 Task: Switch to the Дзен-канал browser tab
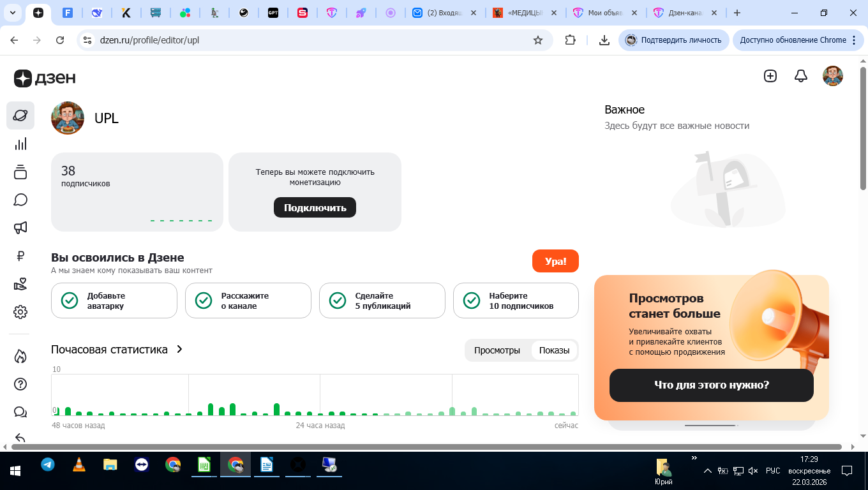click(x=685, y=13)
